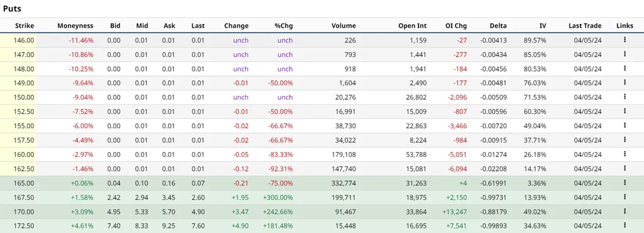Click percent change -92.31%
This screenshot has width=644, height=233.
click(280, 169)
